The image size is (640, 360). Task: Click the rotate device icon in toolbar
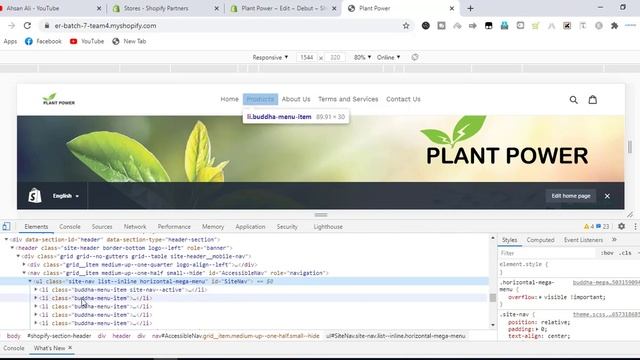(415, 57)
